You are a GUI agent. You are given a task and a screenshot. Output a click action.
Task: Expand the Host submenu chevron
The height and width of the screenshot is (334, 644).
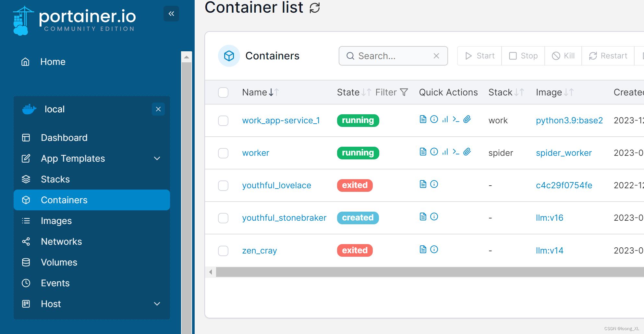point(157,304)
